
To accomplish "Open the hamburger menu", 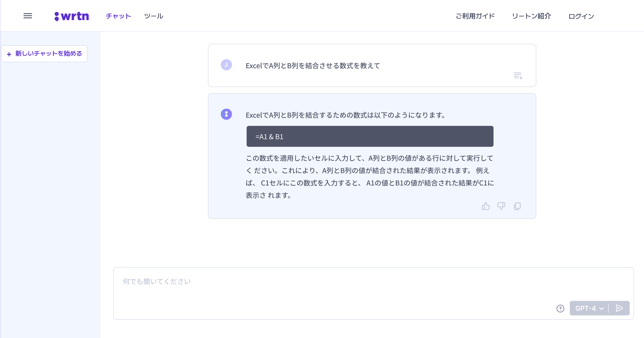I will [28, 16].
